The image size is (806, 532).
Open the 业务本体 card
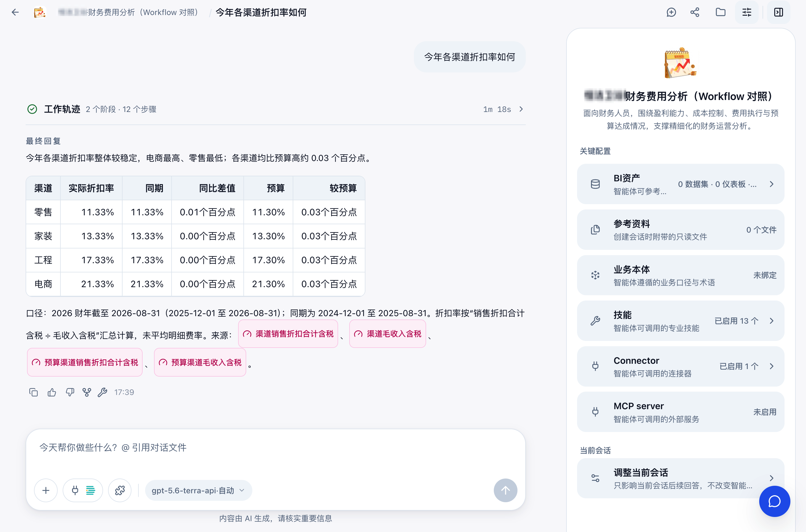680,275
